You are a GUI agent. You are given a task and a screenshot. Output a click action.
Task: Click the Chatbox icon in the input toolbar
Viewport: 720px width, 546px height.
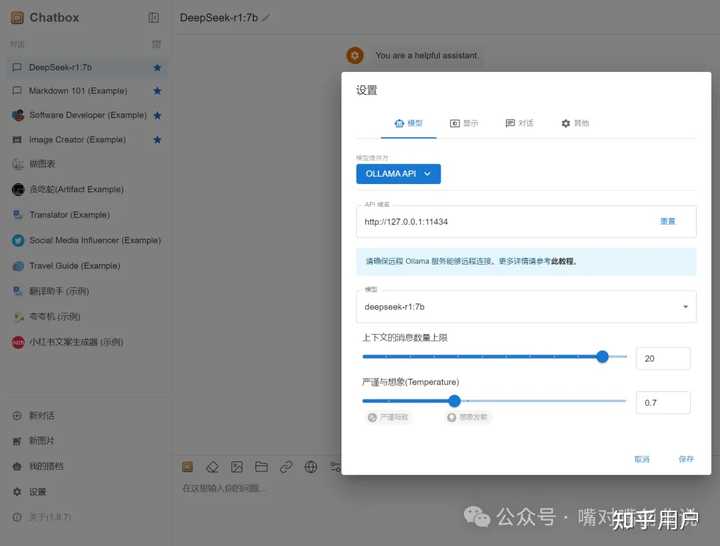tap(187, 467)
